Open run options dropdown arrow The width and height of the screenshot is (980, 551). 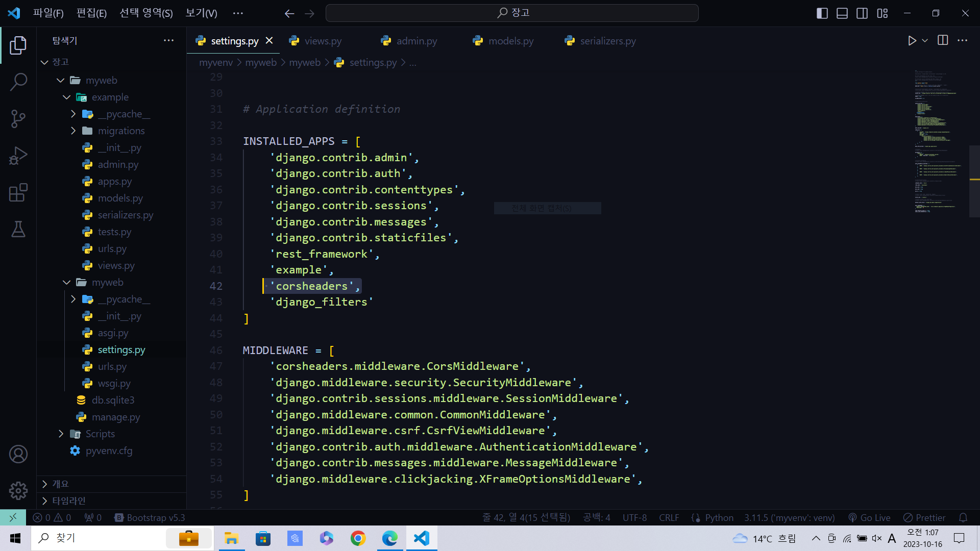[925, 41]
